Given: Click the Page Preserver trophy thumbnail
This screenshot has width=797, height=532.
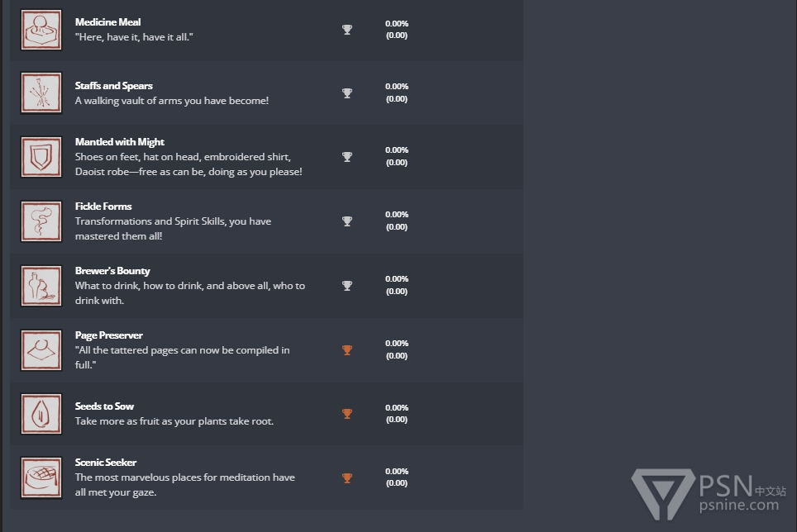Looking at the screenshot, I should pos(41,350).
